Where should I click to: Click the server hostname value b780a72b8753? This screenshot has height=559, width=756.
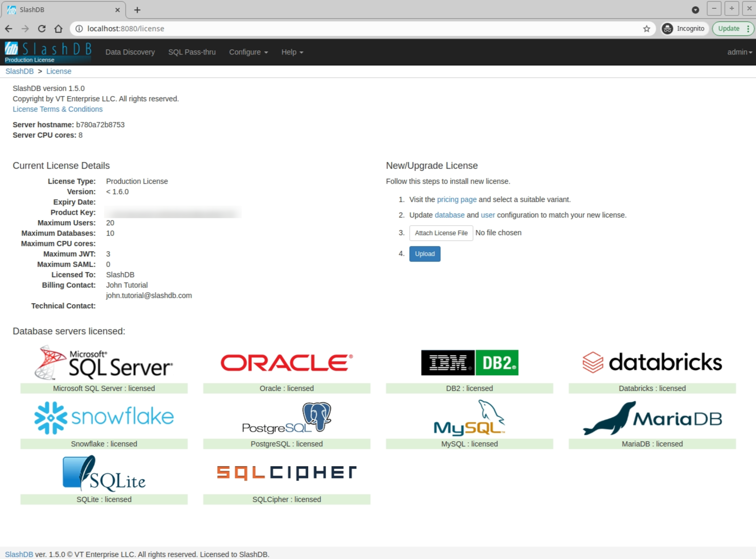click(x=100, y=125)
